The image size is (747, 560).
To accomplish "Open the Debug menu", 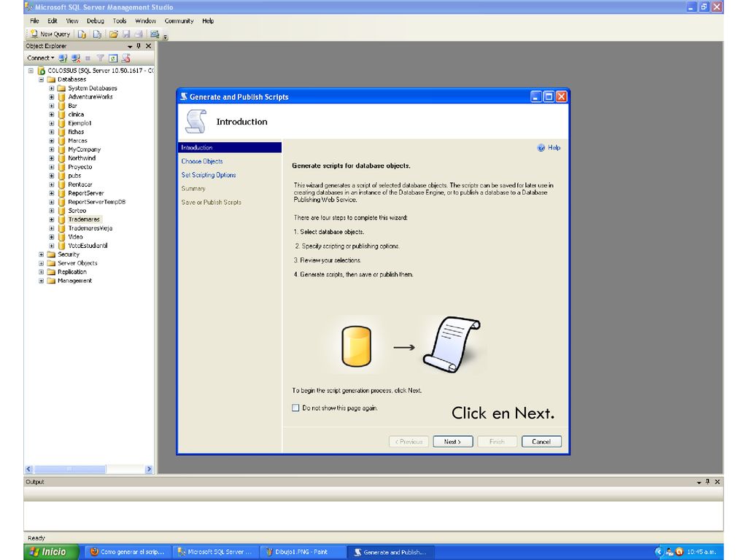I will pos(96,21).
